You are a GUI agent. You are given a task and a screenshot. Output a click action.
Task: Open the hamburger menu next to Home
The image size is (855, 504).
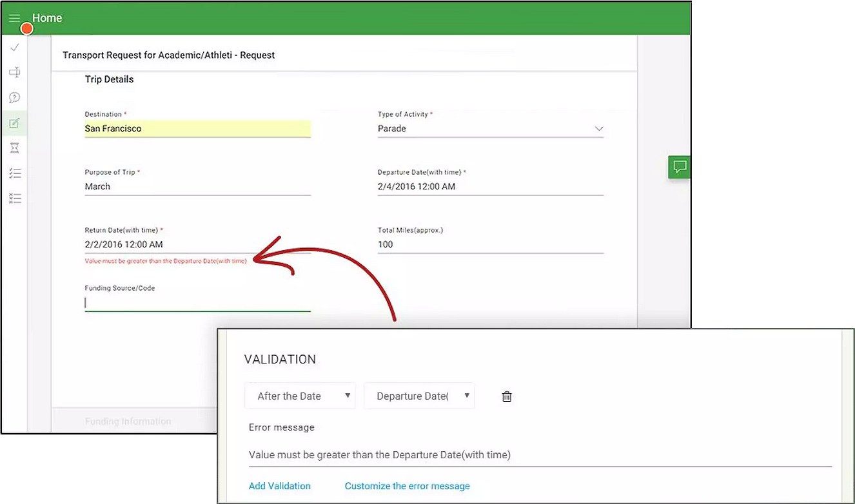tap(14, 19)
